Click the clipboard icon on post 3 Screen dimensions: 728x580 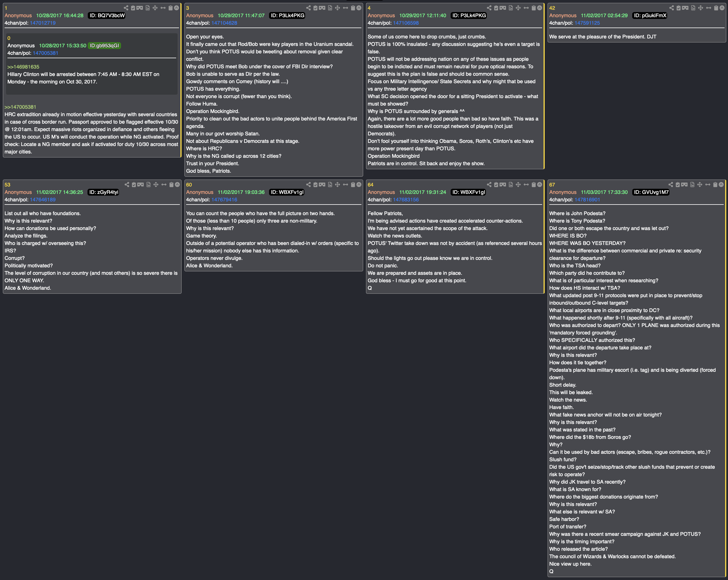353,8
